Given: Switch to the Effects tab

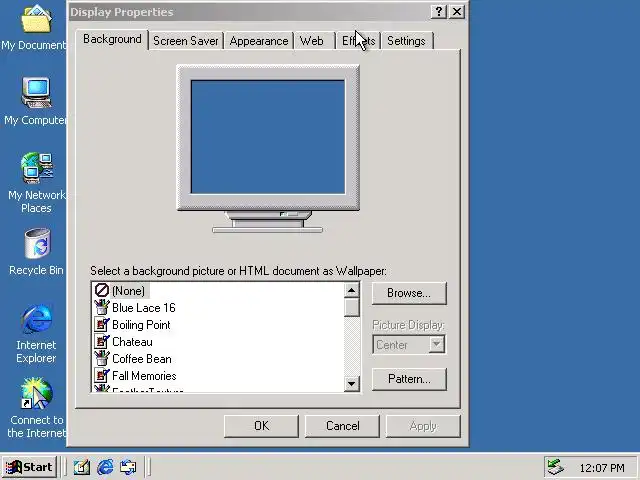Looking at the screenshot, I should [358, 41].
